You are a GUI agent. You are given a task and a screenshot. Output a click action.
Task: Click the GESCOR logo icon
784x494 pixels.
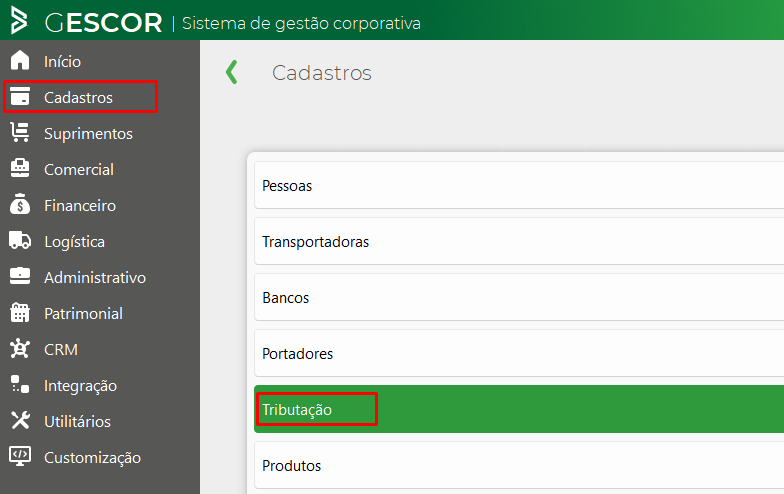click(x=19, y=20)
